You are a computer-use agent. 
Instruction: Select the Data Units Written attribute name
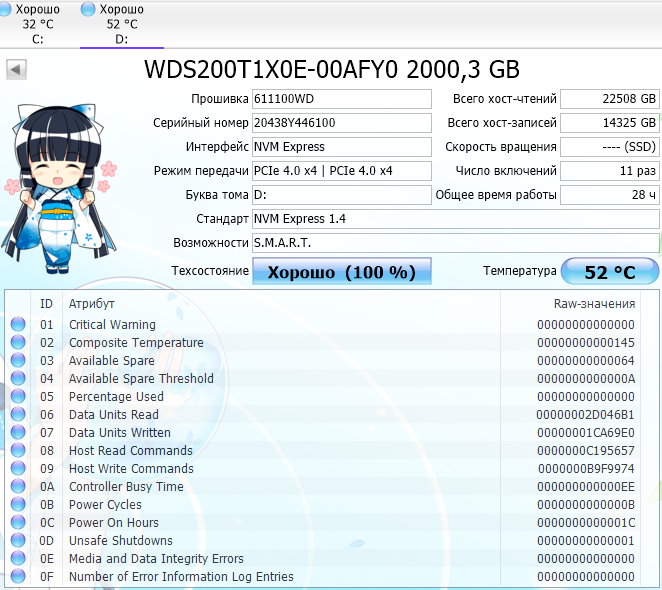tap(119, 432)
